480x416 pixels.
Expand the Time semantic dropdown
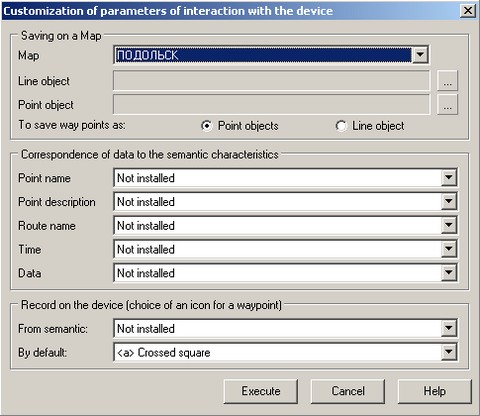(449, 249)
